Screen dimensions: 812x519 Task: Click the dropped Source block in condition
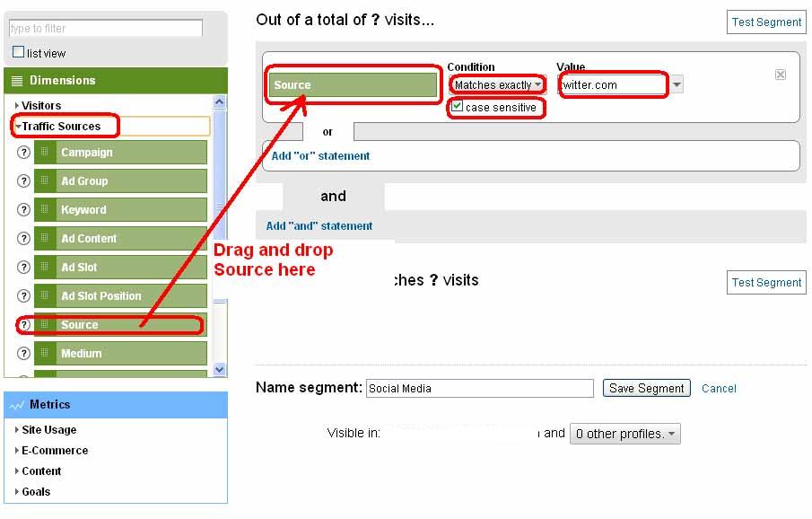pos(353,85)
